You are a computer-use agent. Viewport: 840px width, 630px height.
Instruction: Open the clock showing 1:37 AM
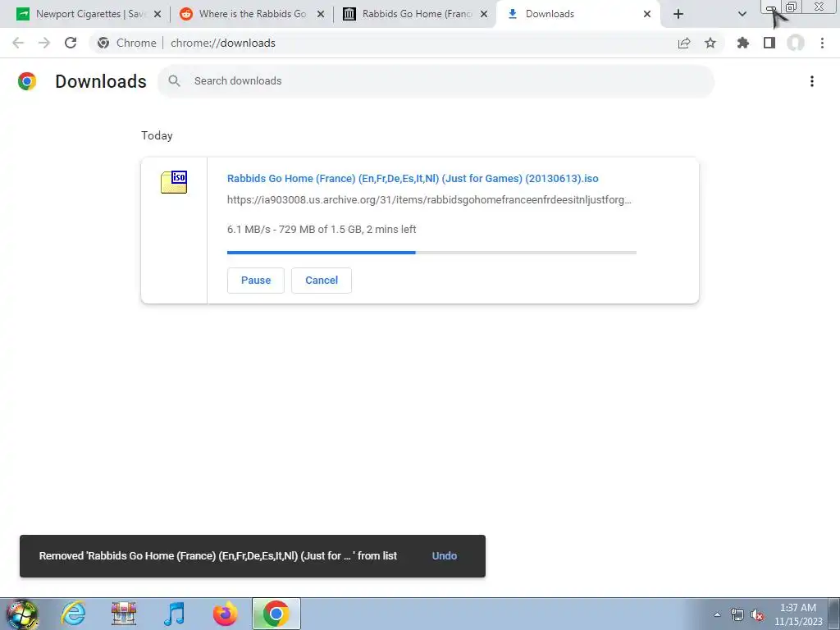tap(798, 614)
